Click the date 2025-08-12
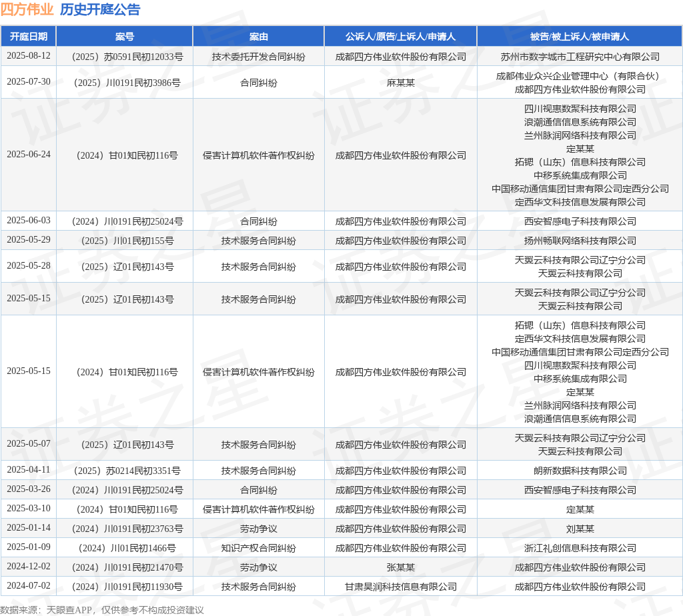 coord(29,56)
